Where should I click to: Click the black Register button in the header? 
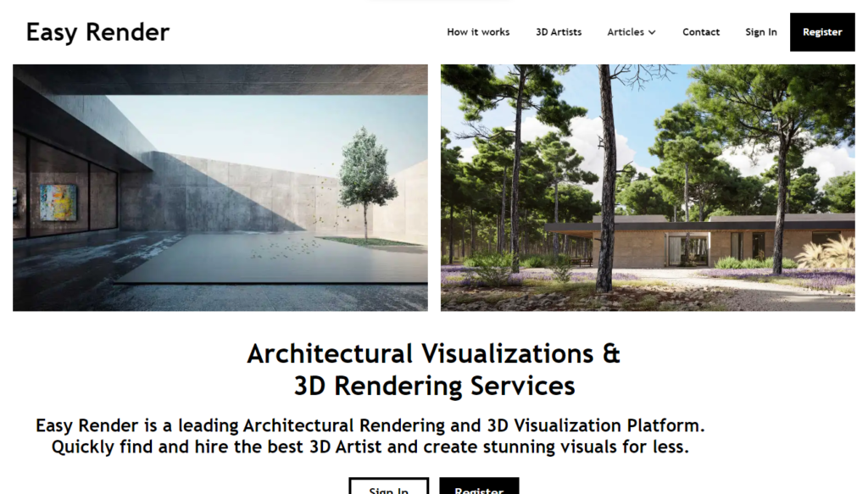(x=821, y=31)
